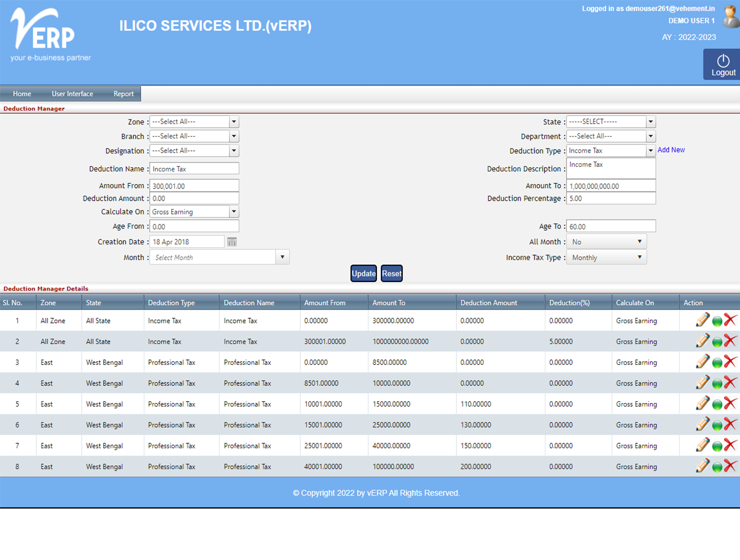This screenshot has width=740, height=560.
Task: Click the vERP logo
Action: pyautogui.click(x=50, y=34)
